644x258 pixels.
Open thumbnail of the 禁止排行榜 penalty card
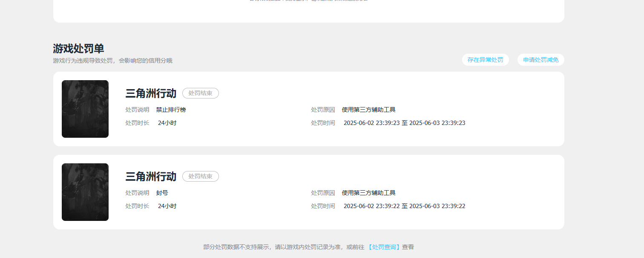pyautogui.click(x=85, y=109)
